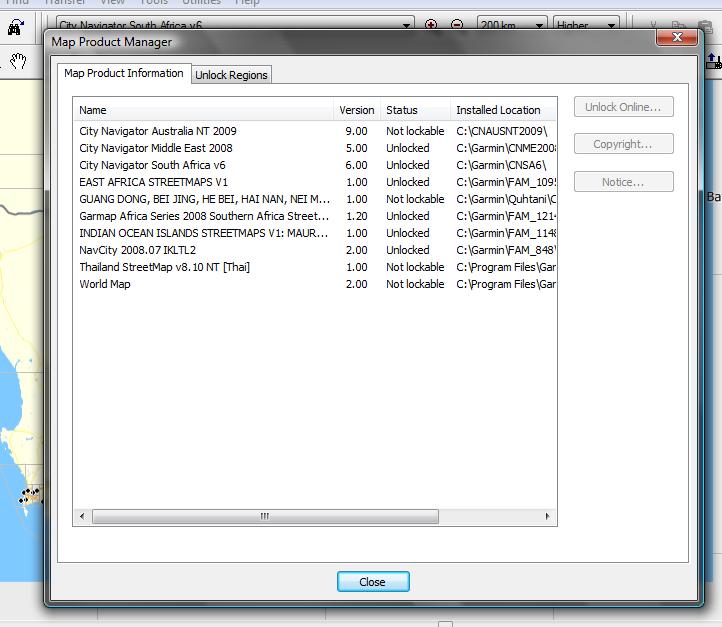Viewport: 722px width, 627px height.
Task: Click the zoom in magnifier icon
Action: (431, 25)
